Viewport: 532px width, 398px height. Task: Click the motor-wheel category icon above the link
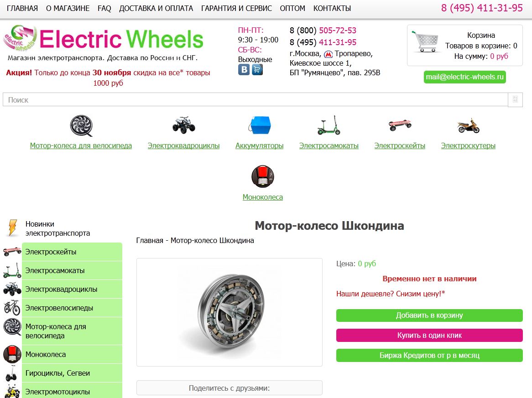[81, 126]
